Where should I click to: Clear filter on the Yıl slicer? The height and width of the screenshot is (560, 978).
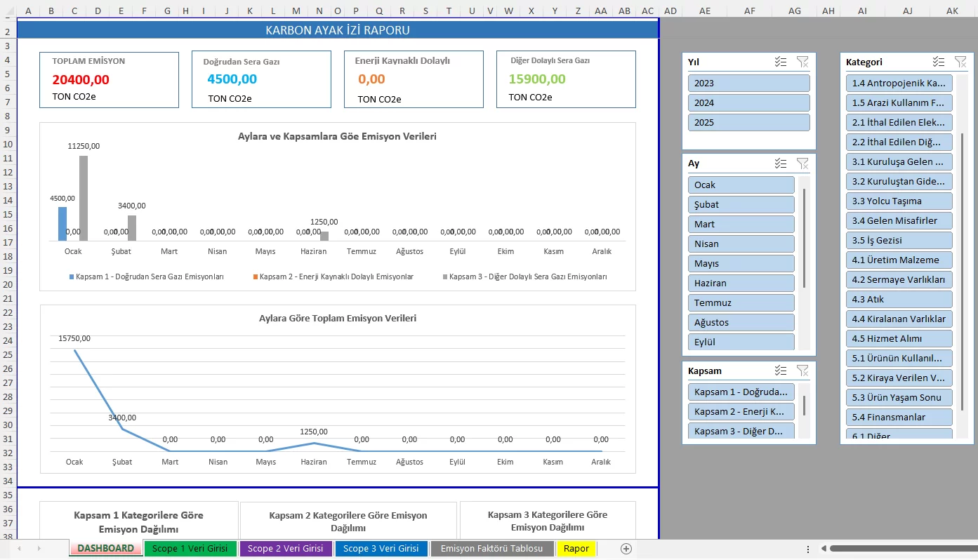click(802, 62)
